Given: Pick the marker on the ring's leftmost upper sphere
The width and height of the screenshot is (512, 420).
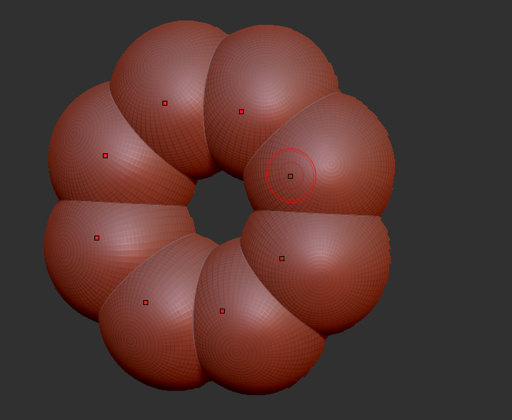Looking at the screenshot, I should [105, 156].
